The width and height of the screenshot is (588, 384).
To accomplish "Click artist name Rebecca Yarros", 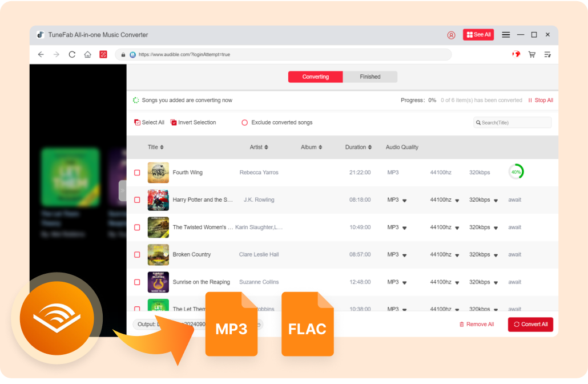I will tap(259, 173).
